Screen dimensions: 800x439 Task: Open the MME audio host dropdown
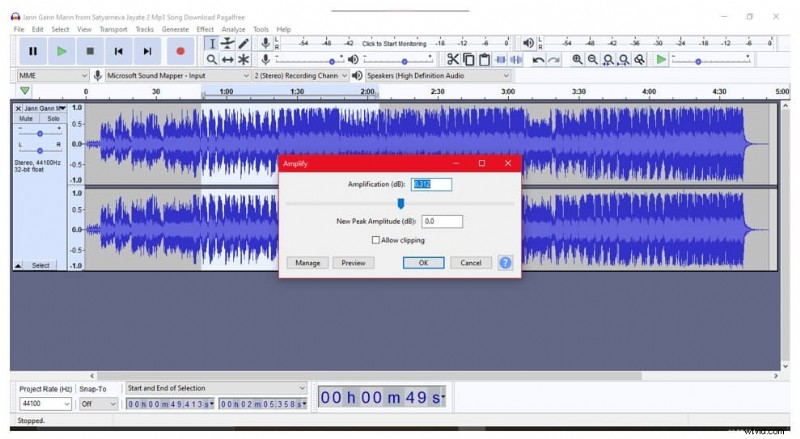[x=53, y=76]
